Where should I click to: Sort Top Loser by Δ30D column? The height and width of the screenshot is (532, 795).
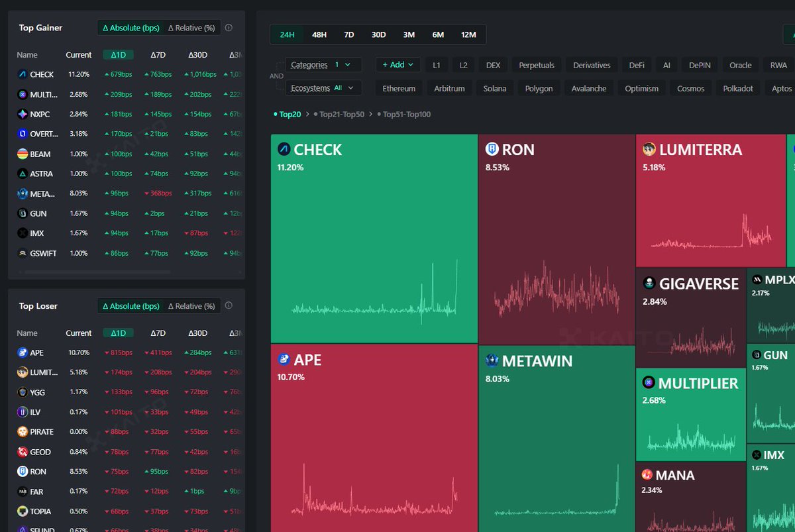(197, 333)
